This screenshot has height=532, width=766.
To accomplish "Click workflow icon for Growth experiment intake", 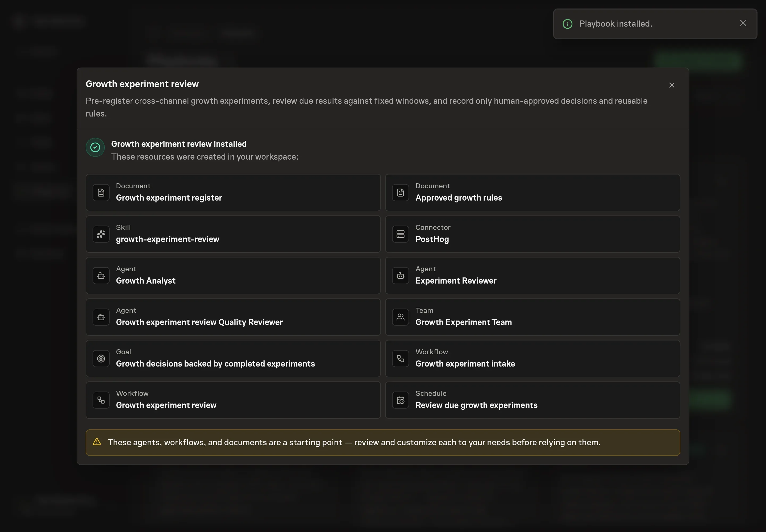I will [400, 359].
